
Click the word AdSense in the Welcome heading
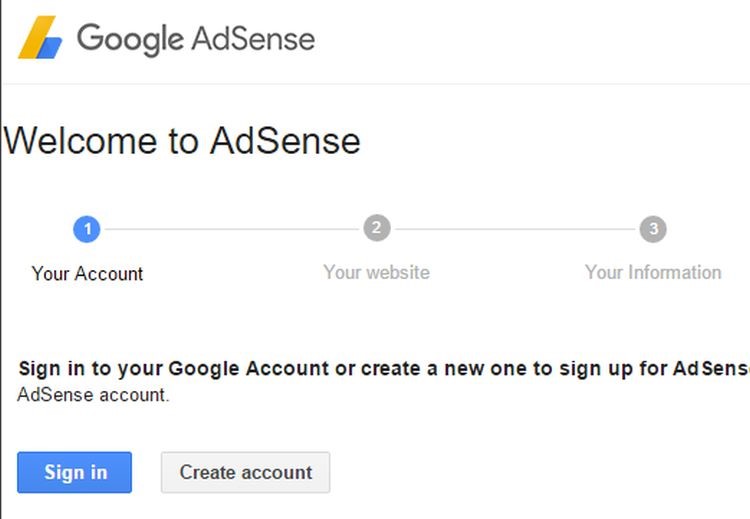285,141
